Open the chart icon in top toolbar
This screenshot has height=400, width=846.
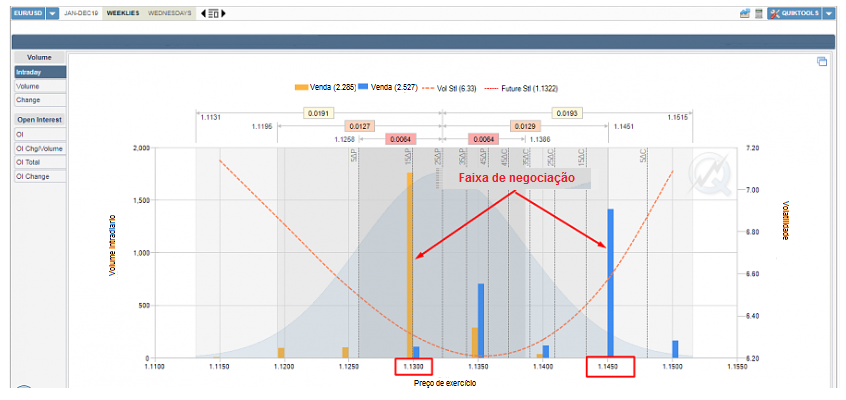coord(745,13)
